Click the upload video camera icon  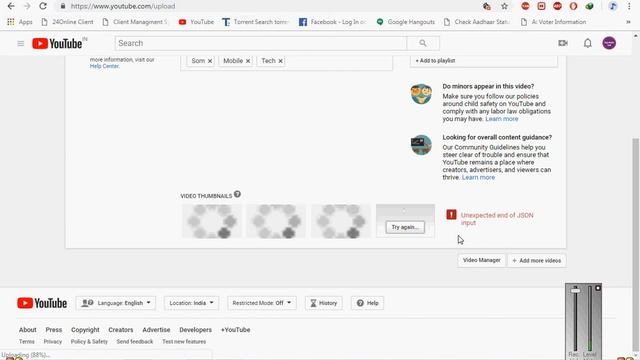point(563,43)
